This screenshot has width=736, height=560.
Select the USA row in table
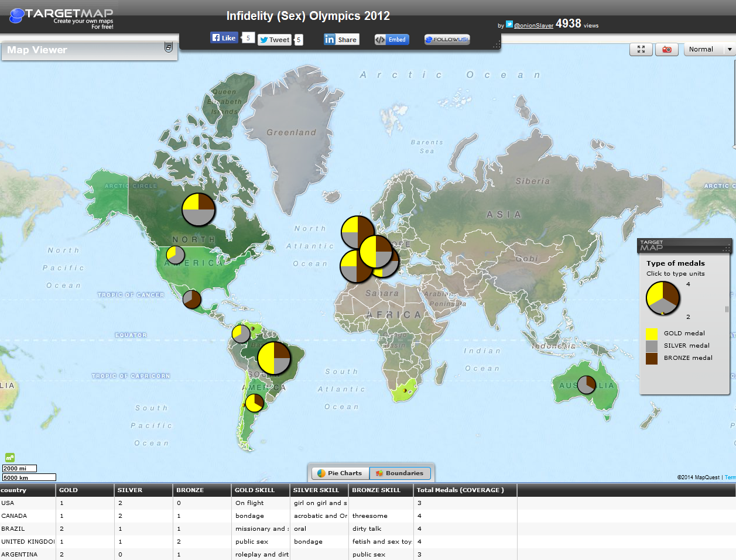[x=368, y=503]
